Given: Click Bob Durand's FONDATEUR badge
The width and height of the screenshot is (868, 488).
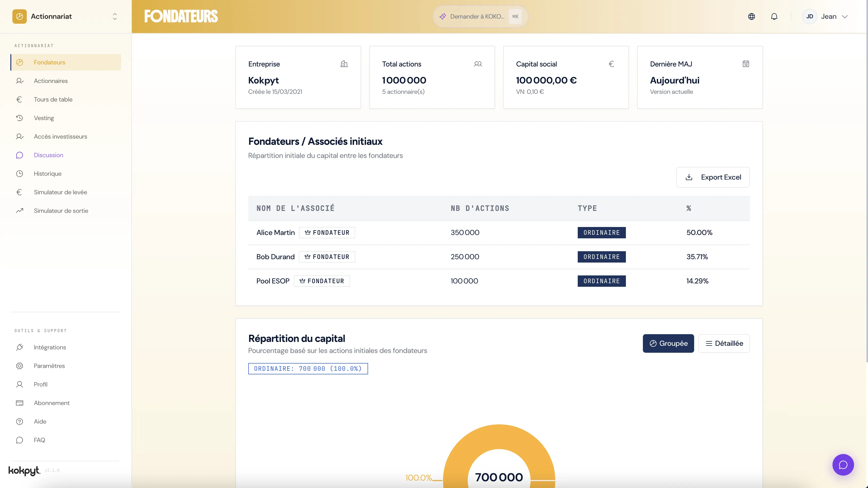Looking at the screenshot, I should click(x=327, y=257).
